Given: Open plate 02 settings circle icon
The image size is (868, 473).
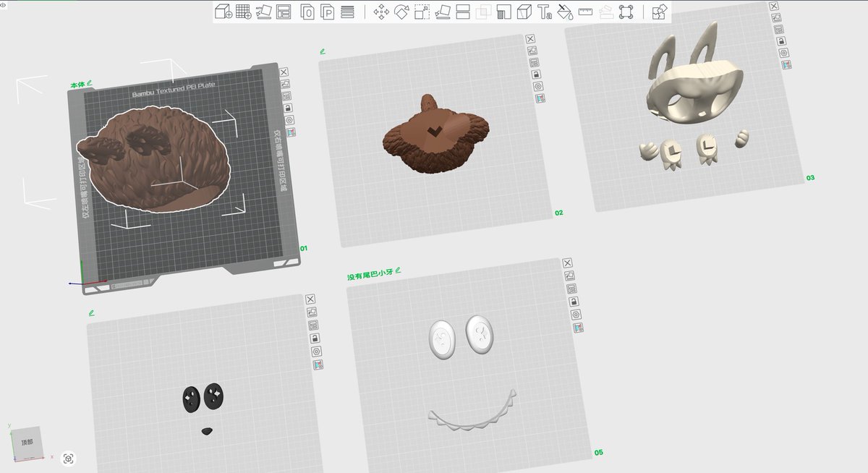Looking at the screenshot, I should pyautogui.click(x=537, y=86).
